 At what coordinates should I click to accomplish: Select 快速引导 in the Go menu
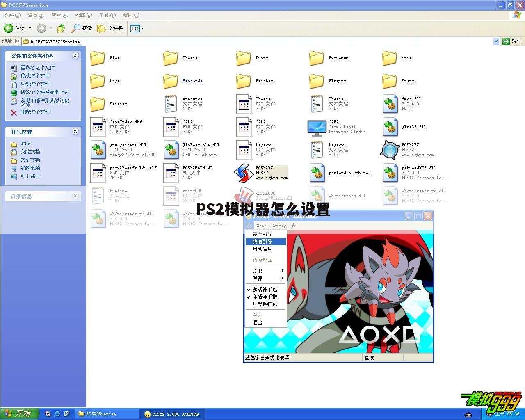coord(262,242)
